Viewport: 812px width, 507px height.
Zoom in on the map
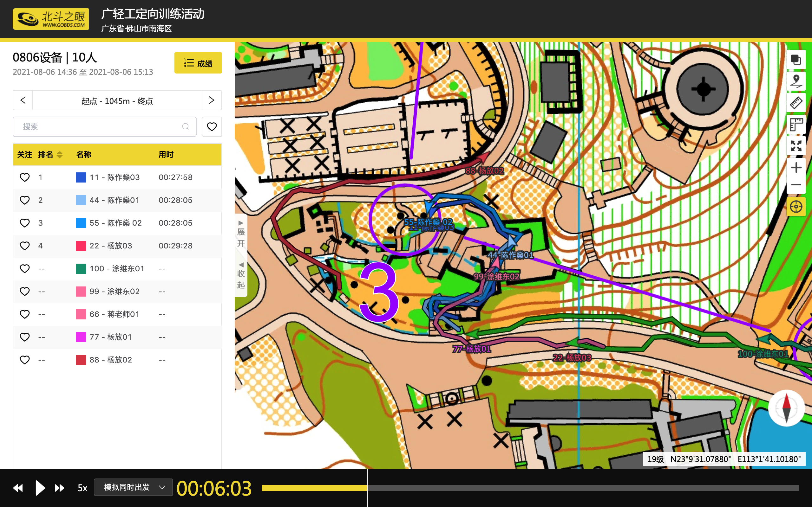click(796, 168)
